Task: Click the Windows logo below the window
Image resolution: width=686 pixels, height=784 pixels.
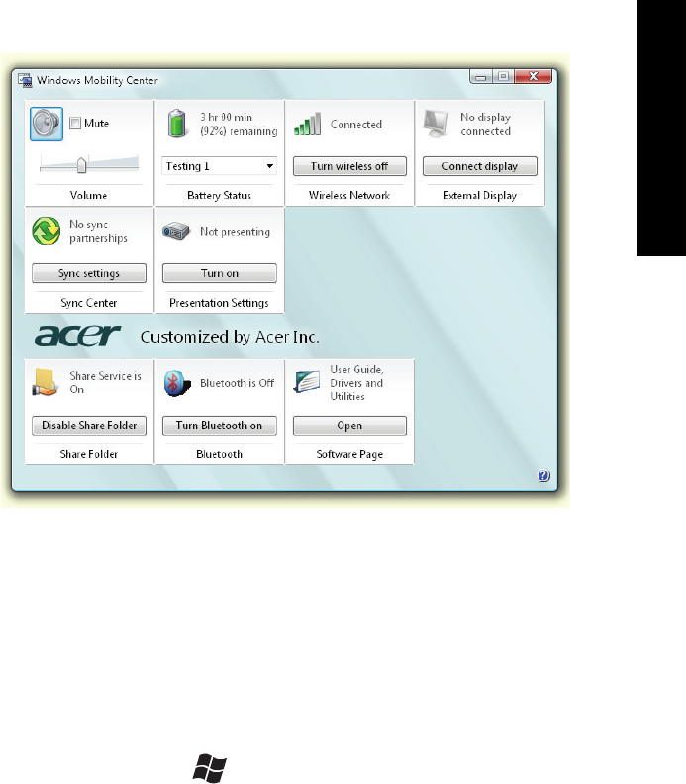Action: (210, 768)
